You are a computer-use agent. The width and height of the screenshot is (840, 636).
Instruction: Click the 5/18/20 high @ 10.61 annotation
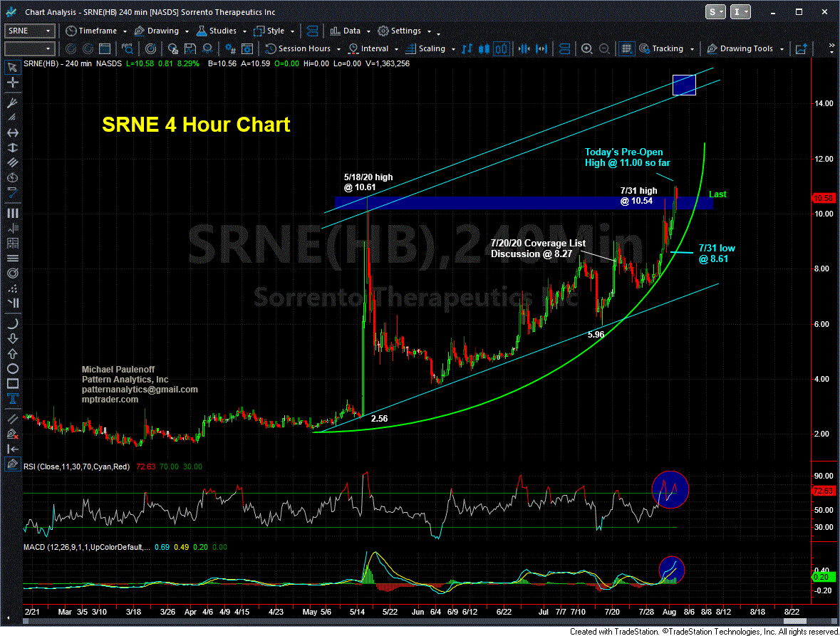click(x=368, y=182)
